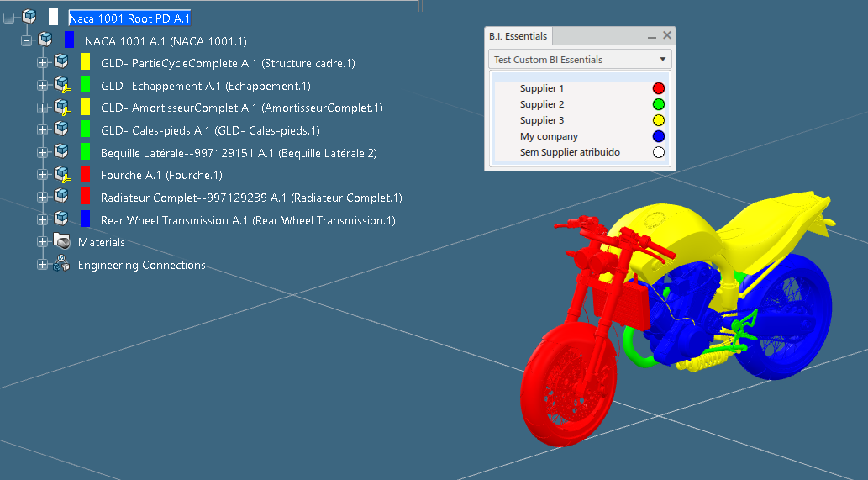This screenshot has width=868, height=480.
Task: Click the white Sem Supplier atribuido circle
Action: (659, 152)
